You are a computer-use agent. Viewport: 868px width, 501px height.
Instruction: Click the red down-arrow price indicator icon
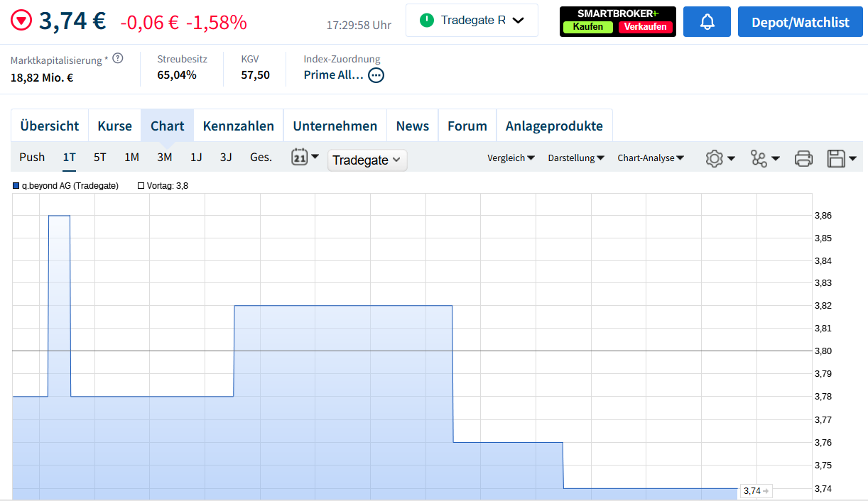tap(22, 21)
